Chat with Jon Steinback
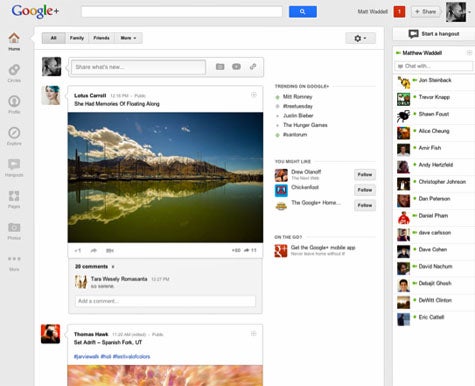This screenshot has width=475, height=386. 435,80
